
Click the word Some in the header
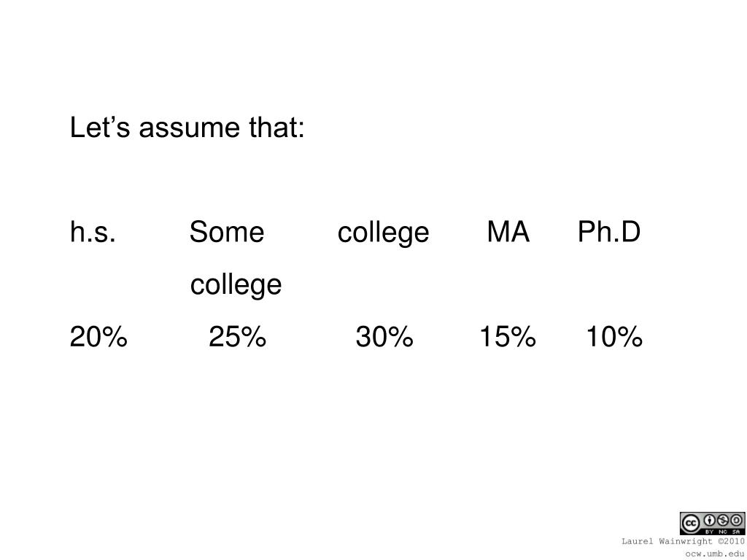[227, 232]
